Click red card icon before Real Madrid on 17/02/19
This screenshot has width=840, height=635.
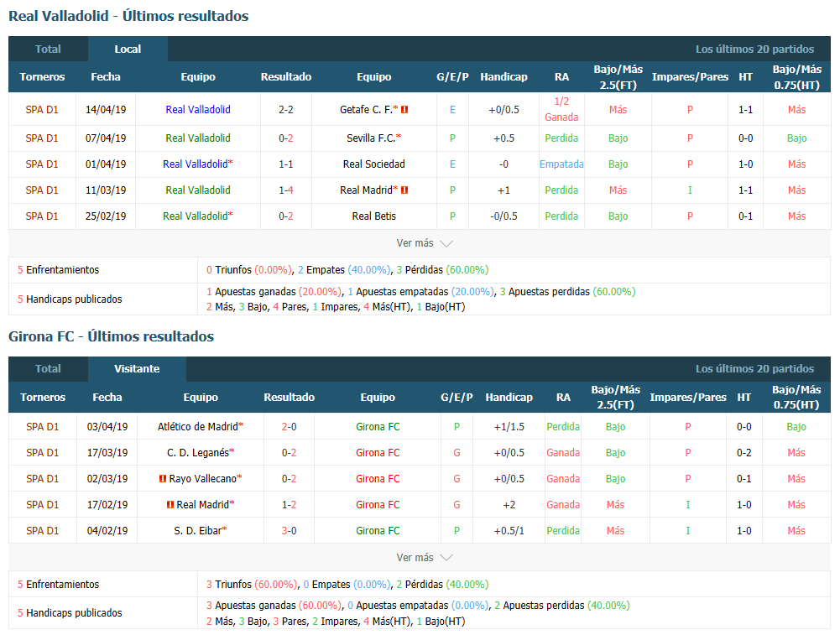pos(170,504)
